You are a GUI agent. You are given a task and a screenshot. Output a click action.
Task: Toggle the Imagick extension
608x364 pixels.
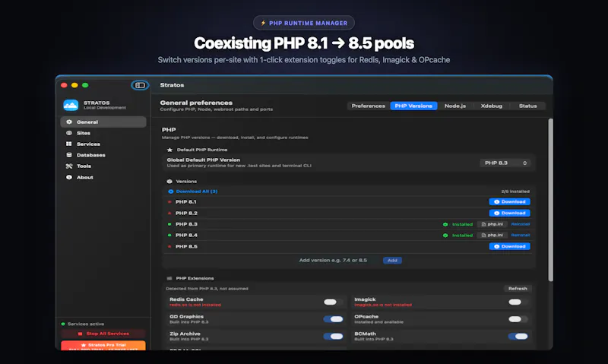(x=518, y=302)
